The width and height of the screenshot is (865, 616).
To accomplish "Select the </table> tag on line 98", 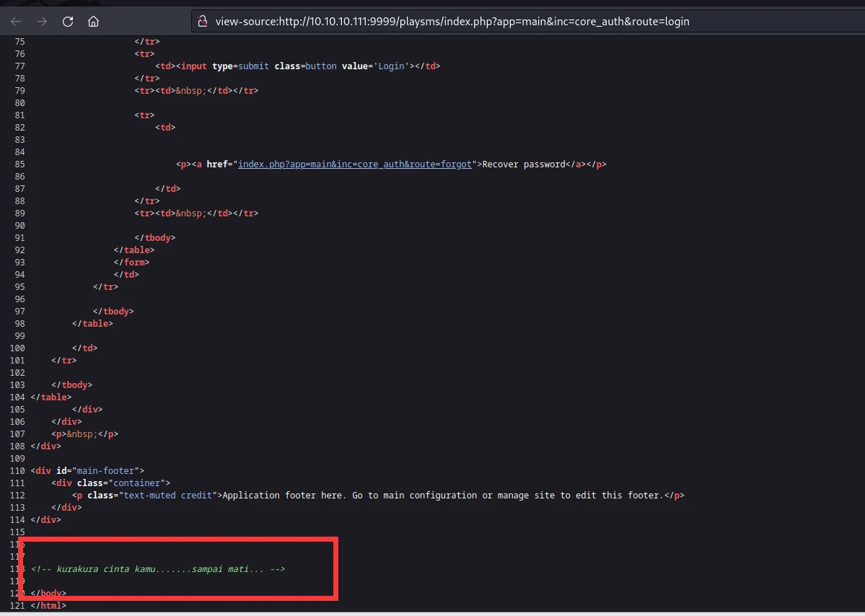I will 92,324.
